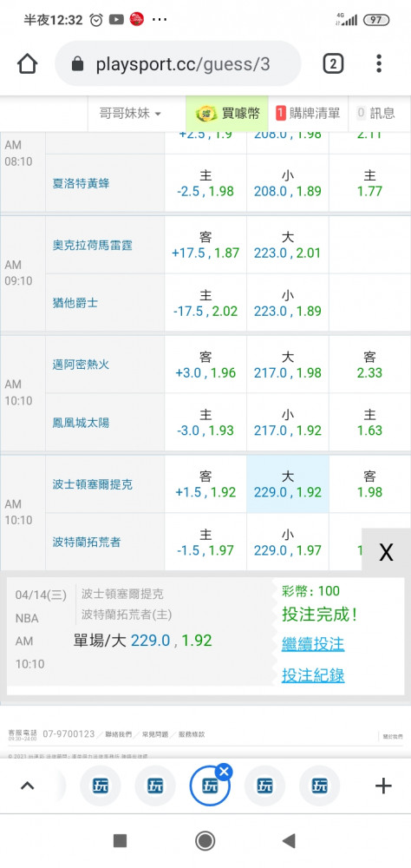
Task: Open the 購牌清單 tab
Action: click(308, 114)
